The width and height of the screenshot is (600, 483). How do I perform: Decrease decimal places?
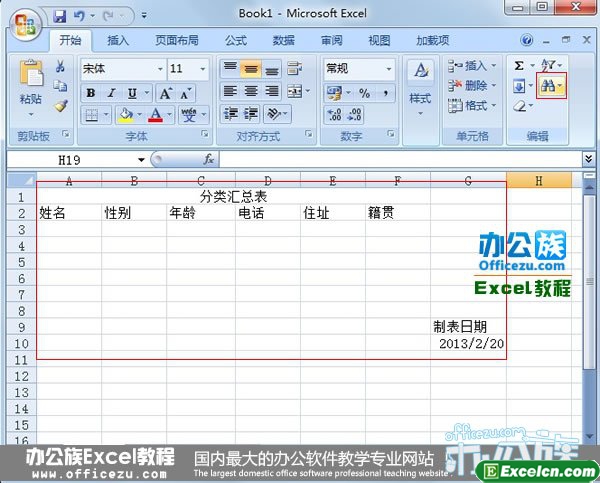point(354,114)
